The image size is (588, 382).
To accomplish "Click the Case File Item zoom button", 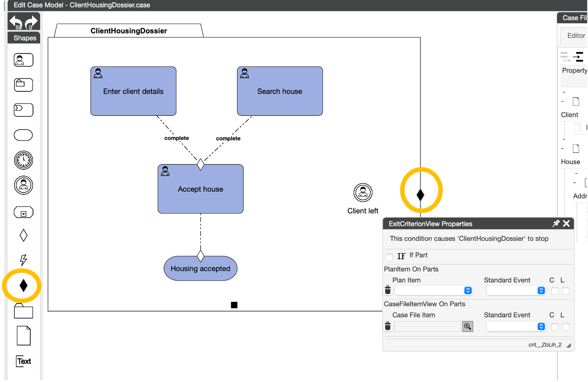I will click(467, 327).
